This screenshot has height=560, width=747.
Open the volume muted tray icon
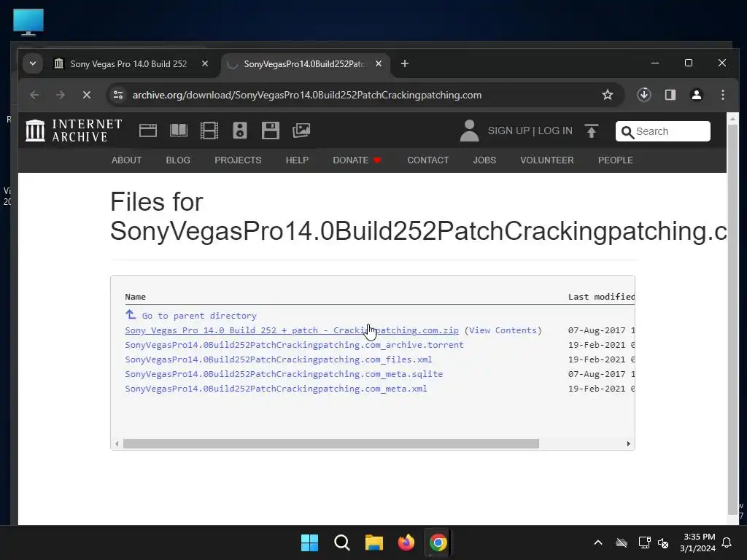tap(662, 542)
